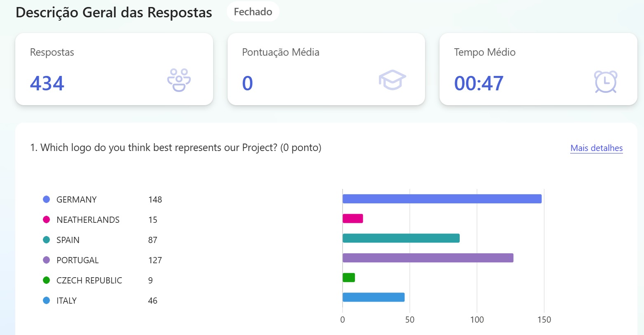
Task: Click the Czech Republic green legend dot
Action: [47, 280]
